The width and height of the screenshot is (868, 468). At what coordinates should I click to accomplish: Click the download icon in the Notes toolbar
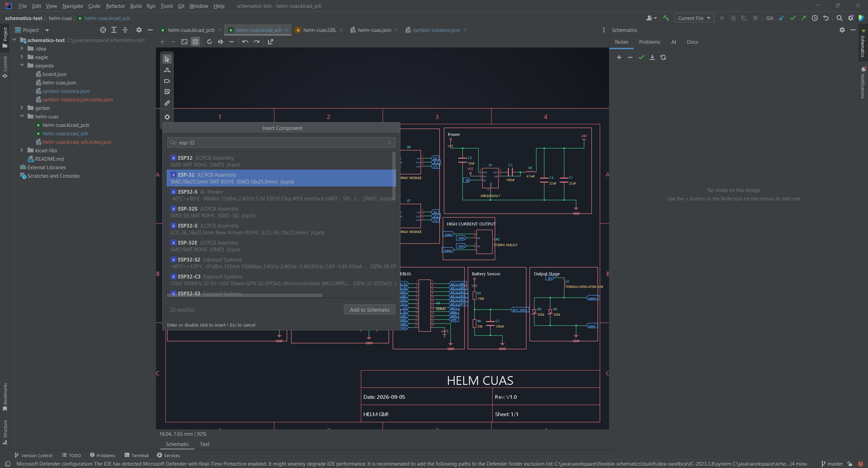click(652, 58)
